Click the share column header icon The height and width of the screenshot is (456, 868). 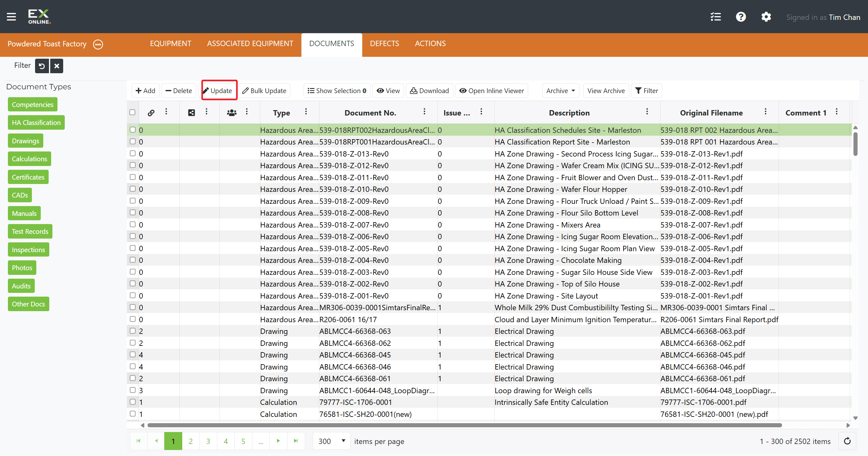[x=191, y=113]
